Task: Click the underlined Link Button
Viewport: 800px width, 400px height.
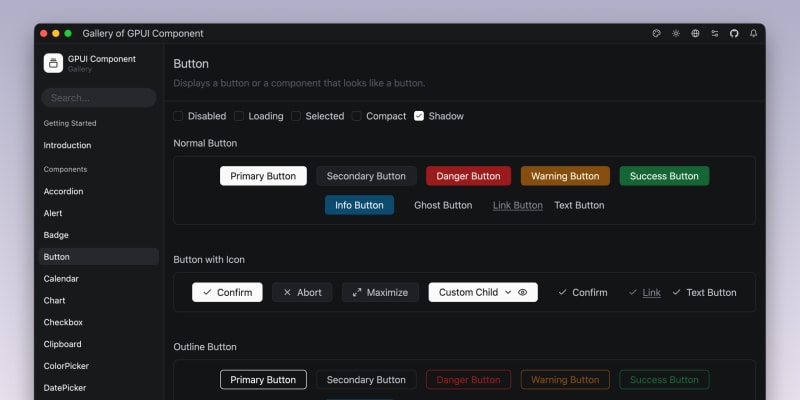Action: (517, 205)
